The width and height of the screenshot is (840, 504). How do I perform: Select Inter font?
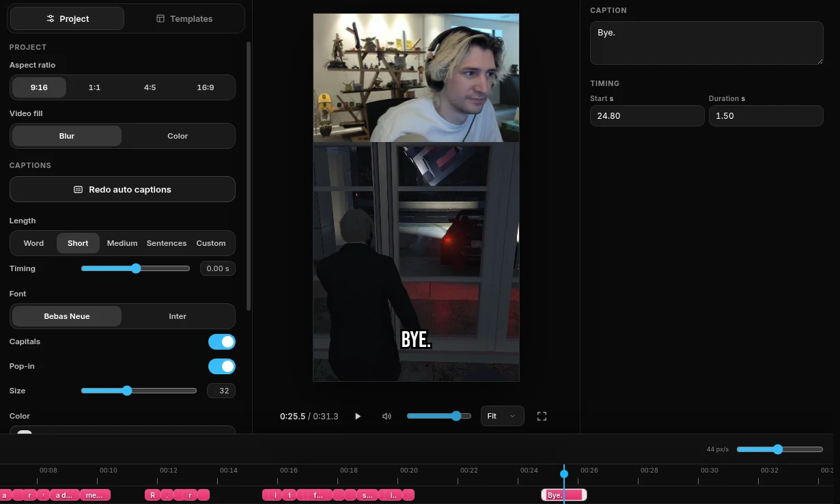click(x=178, y=316)
